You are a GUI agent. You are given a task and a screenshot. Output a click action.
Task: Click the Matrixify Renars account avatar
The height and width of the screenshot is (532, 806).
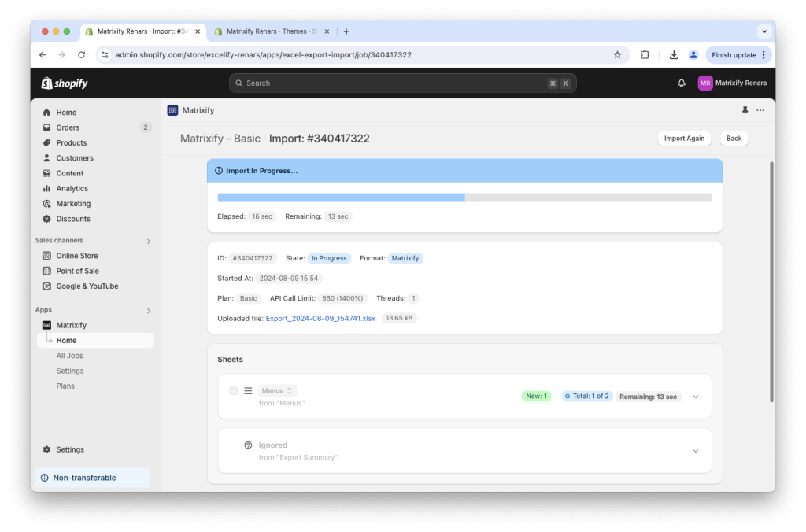tap(704, 83)
